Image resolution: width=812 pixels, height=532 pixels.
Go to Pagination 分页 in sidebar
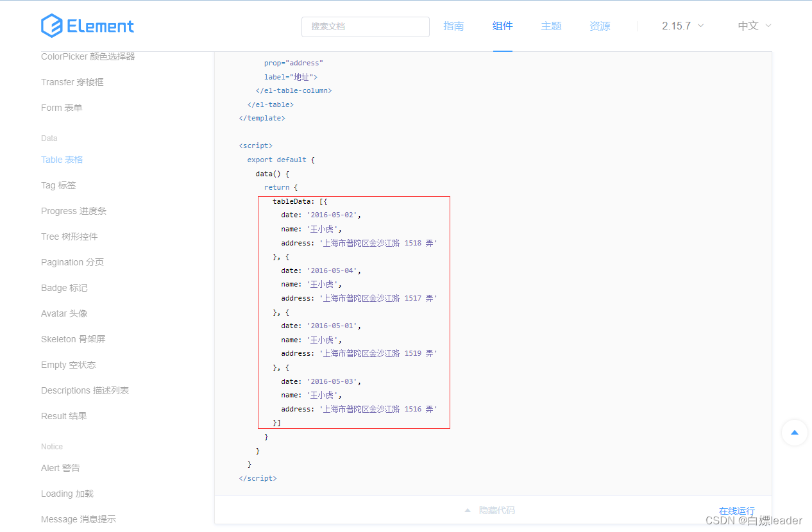tap(72, 262)
